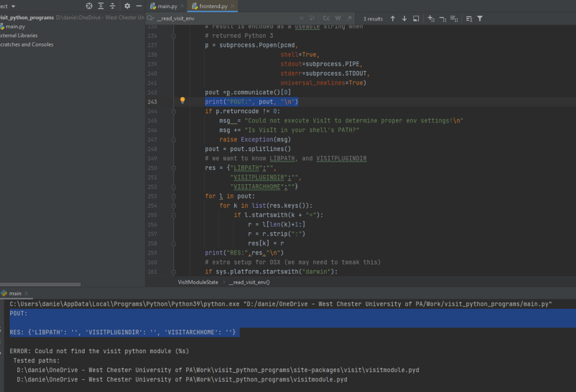This screenshot has width=576, height=392.
Task: Click line number 243 in gutter
Action: click(152, 102)
